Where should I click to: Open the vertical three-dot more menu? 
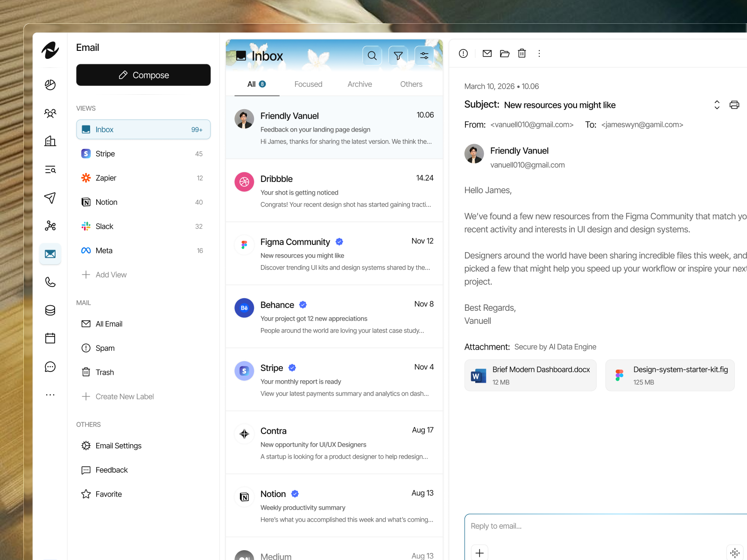point(539,53)
